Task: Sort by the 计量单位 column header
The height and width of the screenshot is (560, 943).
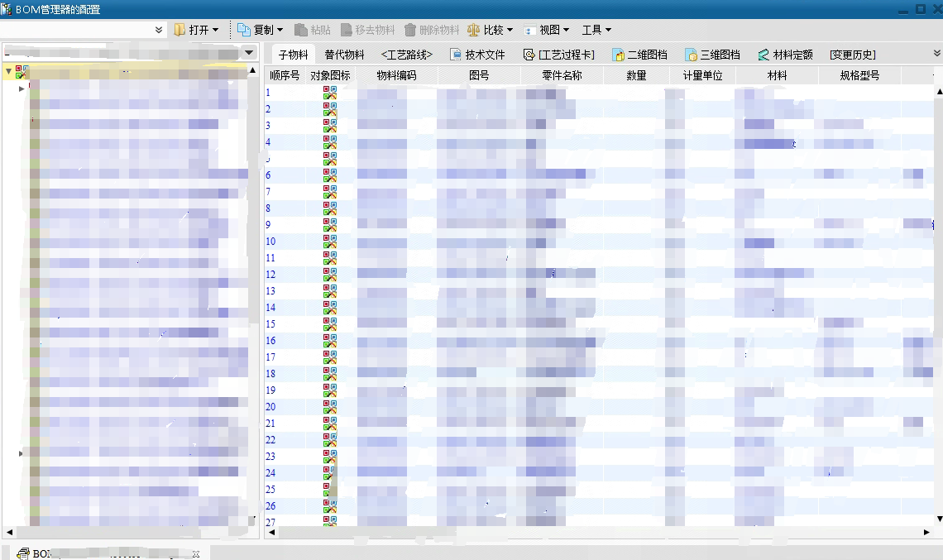Action: pos(702,75)
